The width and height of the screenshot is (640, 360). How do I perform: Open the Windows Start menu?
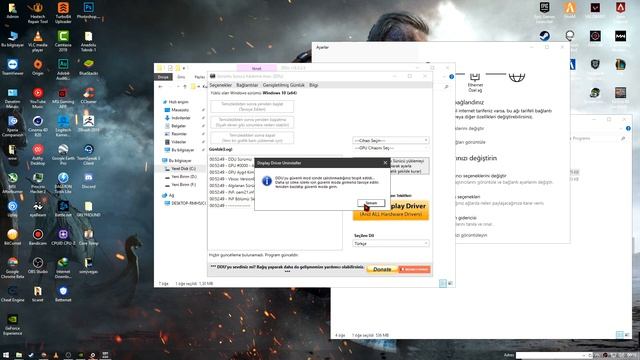(x=6, y=356)
